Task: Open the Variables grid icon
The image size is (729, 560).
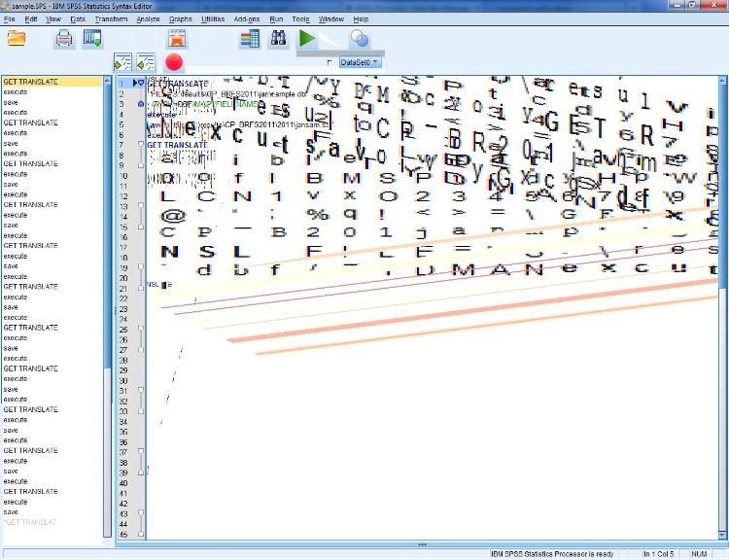Action: tap(250, 39)
